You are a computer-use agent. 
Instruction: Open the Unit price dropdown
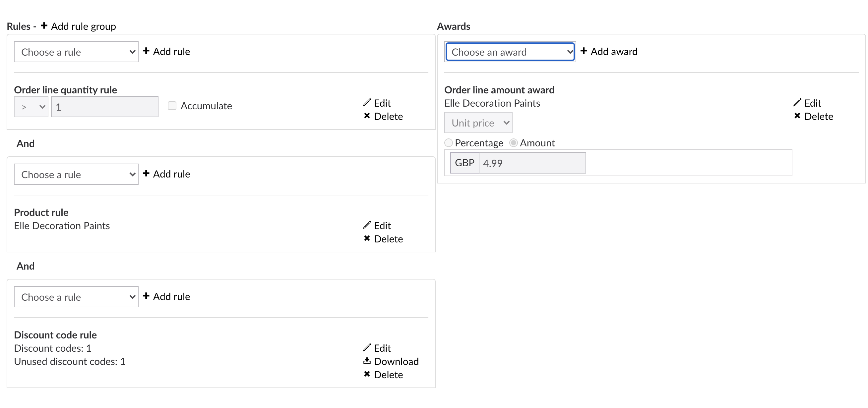click(x=478, y=123)
